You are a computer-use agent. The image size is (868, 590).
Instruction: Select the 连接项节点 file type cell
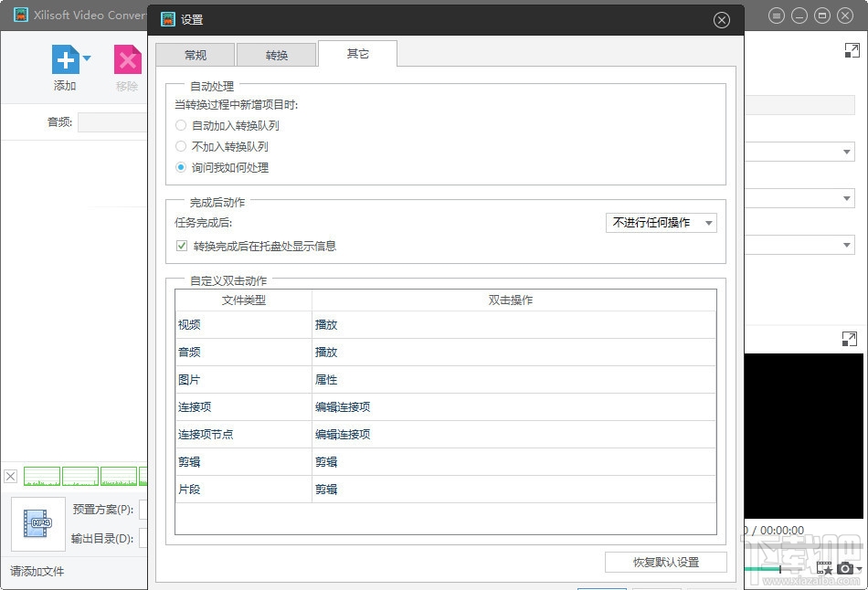[x=244, y=435]
